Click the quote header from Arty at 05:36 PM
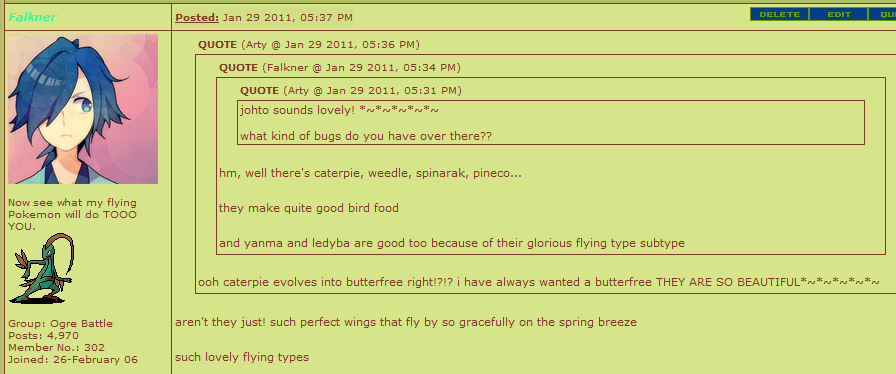 309,45
